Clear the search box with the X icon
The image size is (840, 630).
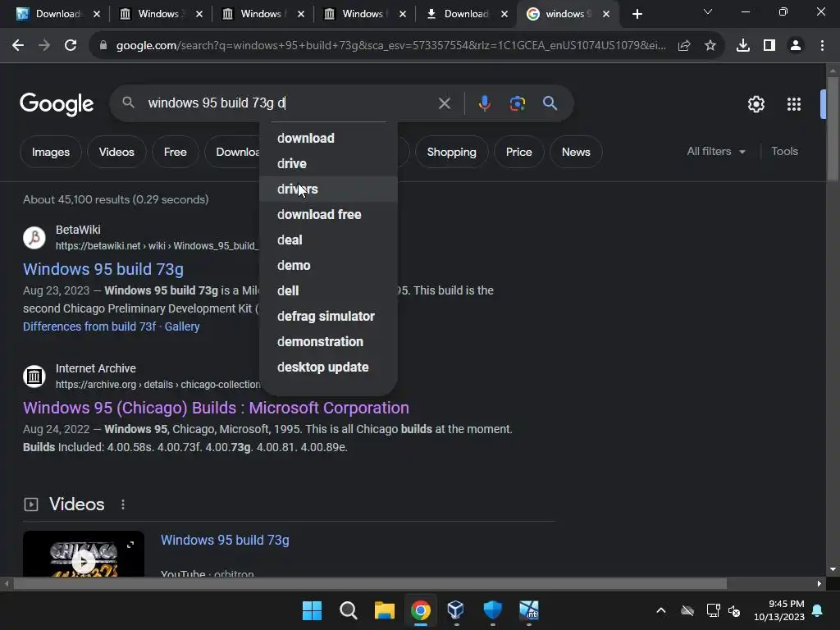444,103
